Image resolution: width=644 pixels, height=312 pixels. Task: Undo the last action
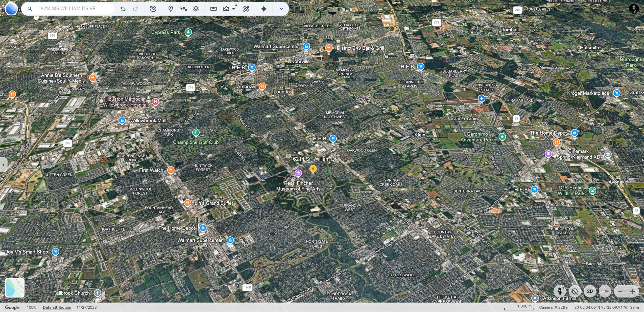click(x=123, y=9)
